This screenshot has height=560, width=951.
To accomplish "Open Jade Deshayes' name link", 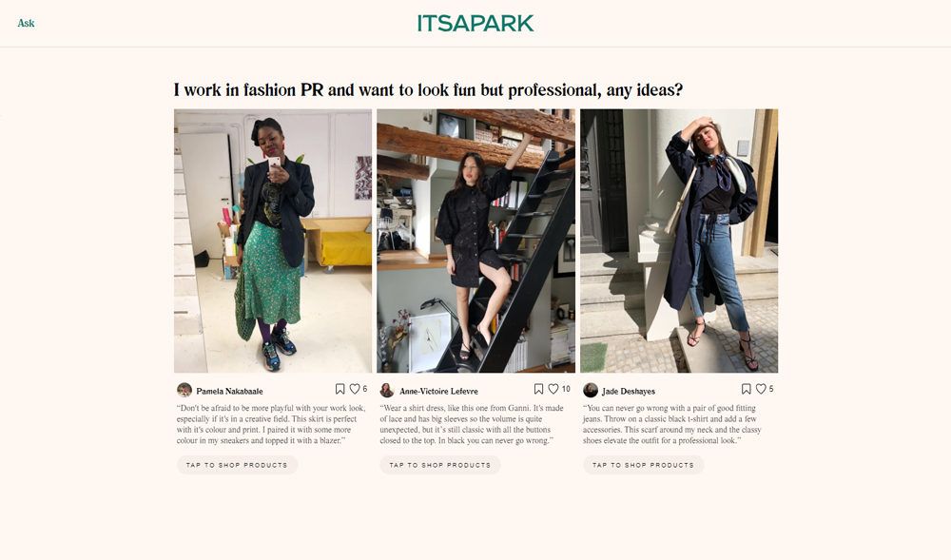I will pos(629,391).
